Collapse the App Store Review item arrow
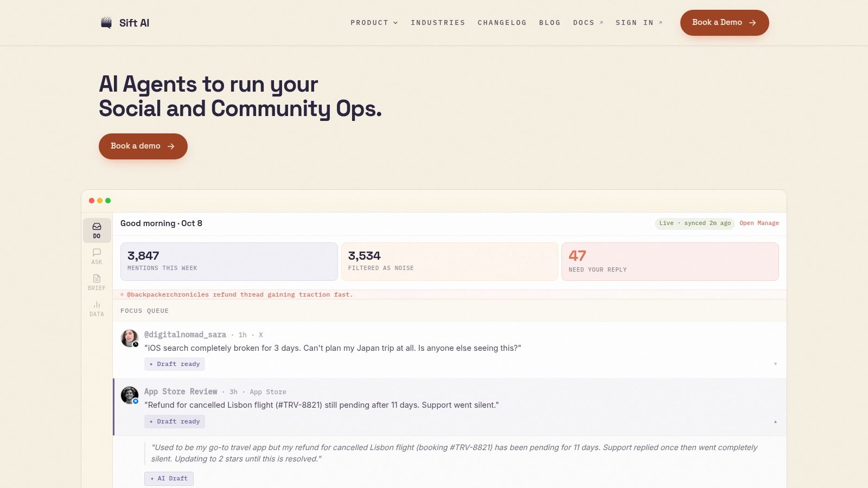 pyautogui.click(x=775, y=421)
